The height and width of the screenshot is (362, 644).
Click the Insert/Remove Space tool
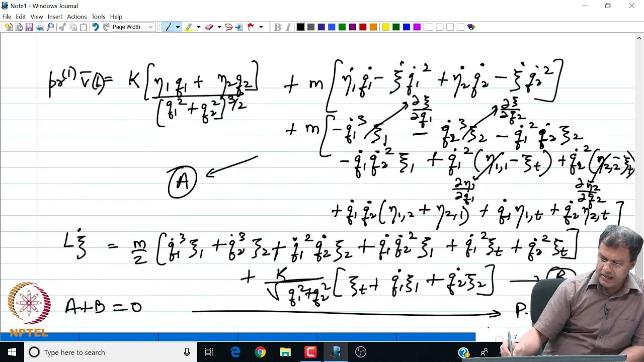239,27
